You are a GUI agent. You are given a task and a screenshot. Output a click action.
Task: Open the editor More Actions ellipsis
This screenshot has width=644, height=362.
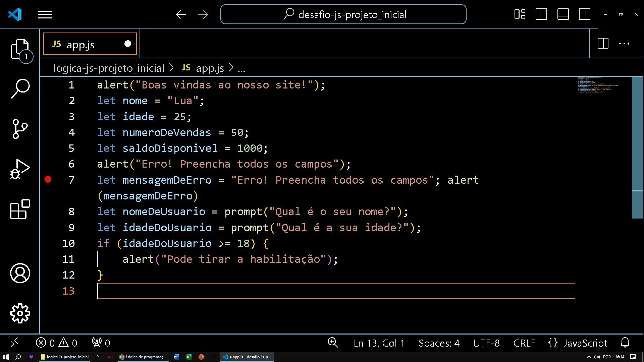coord(624,43)
